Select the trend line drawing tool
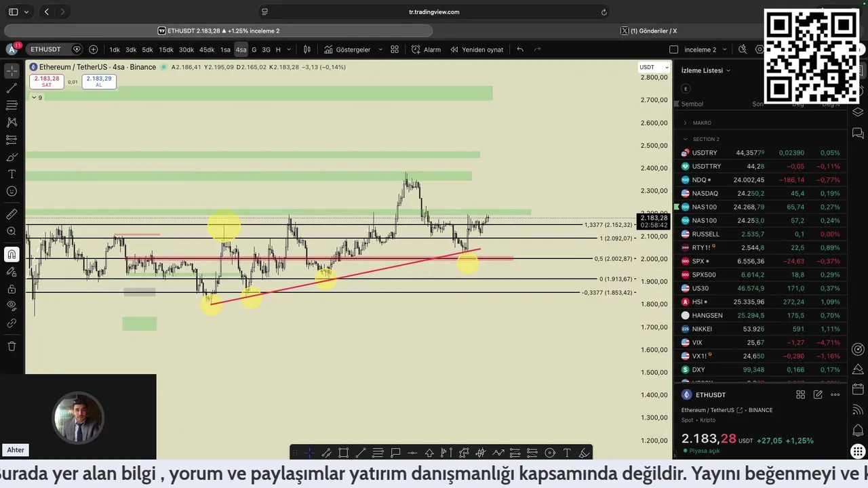The width and height of the screenshot is (868, 488). (x=12, y=88)
